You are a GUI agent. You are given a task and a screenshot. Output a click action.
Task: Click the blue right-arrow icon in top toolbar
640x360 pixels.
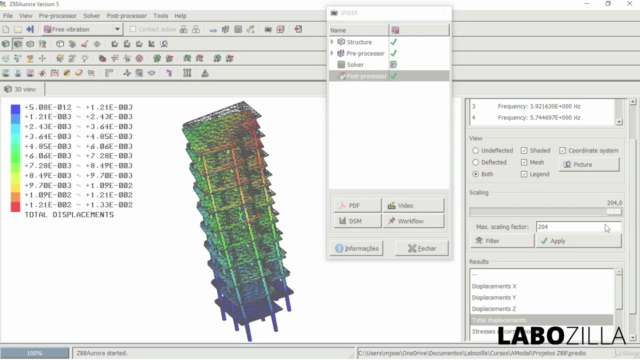(x=213, y=30)
